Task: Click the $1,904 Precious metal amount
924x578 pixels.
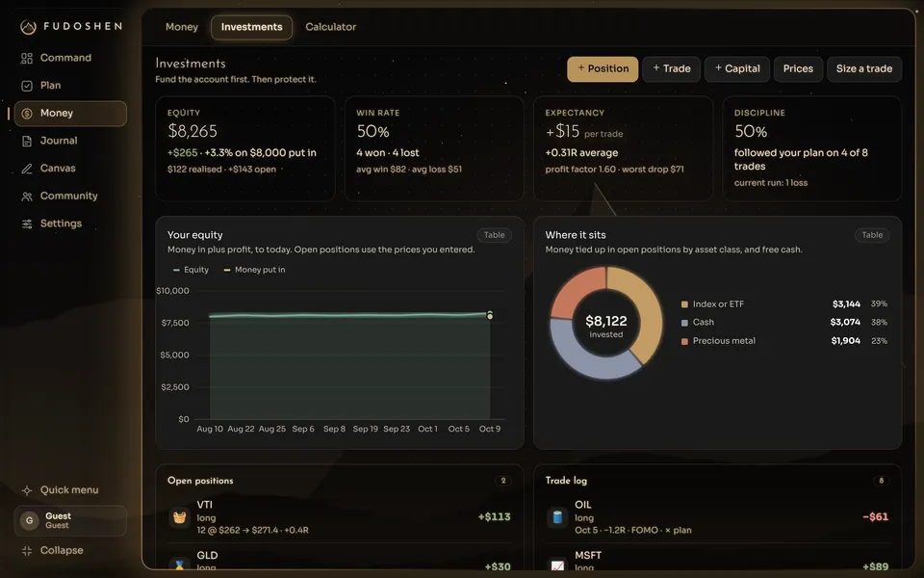Action: 846,341
